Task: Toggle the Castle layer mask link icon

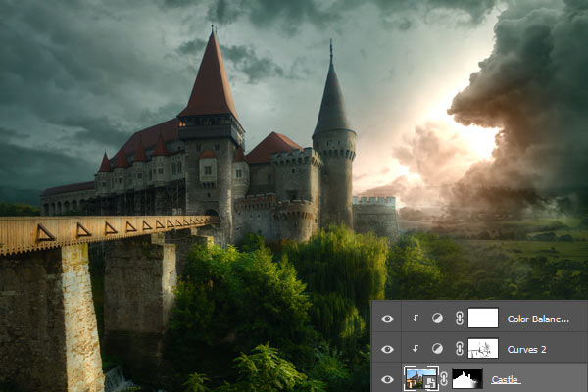Action: [444, 379]
